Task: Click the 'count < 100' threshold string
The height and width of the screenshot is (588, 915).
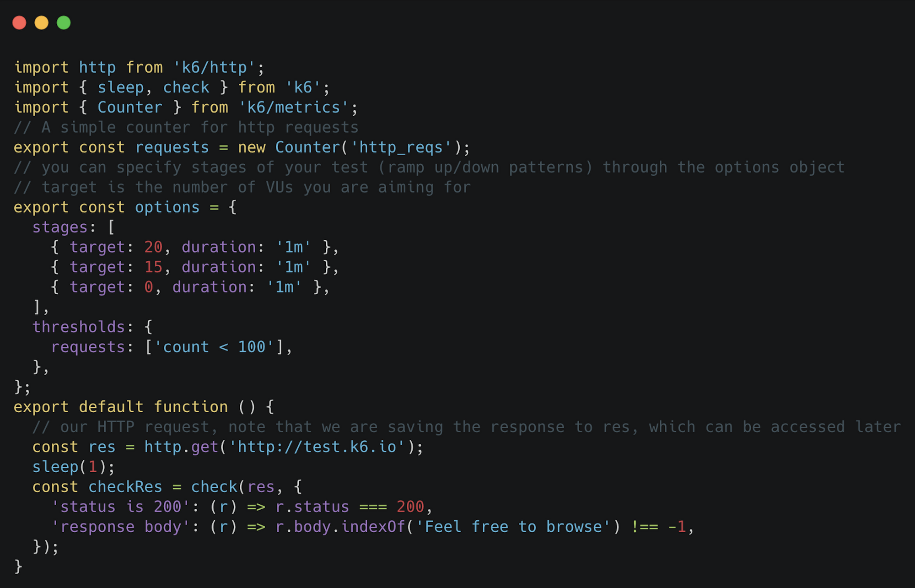Action: tap(214, 347)
